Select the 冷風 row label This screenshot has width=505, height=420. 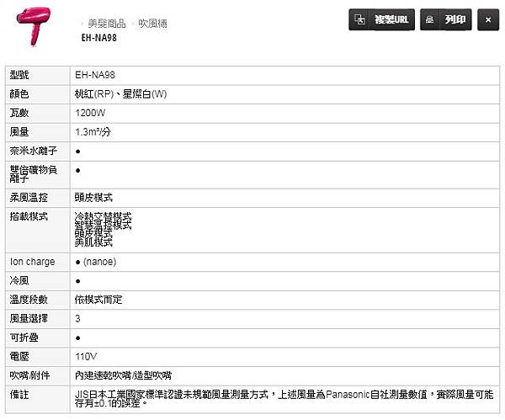pyautogui.click(x=19, y=280)
